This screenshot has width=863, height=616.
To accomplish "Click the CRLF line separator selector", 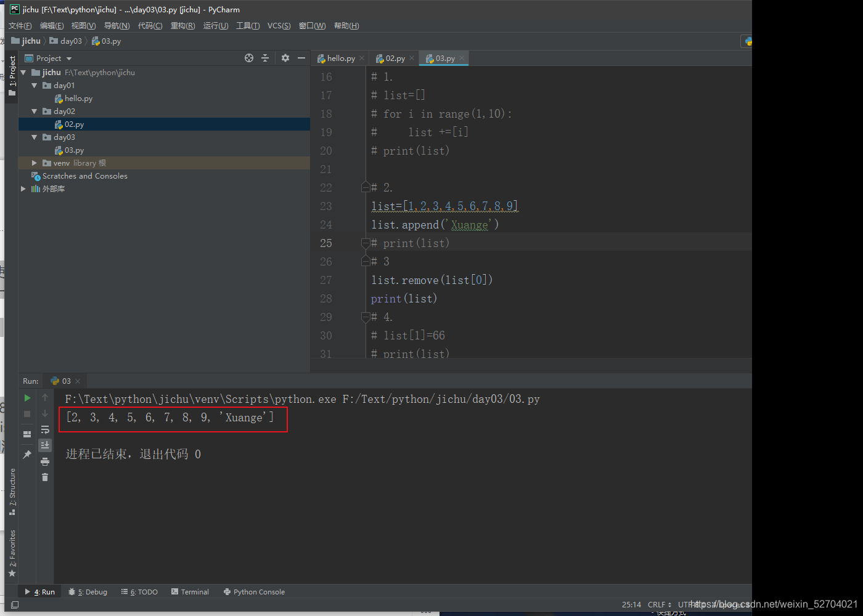I will pyautogui.click(x=660, y=605).
